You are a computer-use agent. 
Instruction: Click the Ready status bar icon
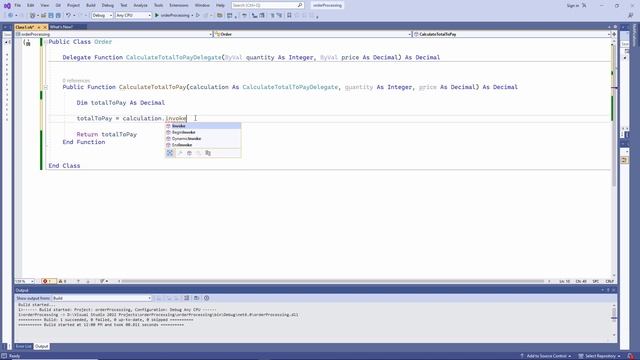pos(4,356)
